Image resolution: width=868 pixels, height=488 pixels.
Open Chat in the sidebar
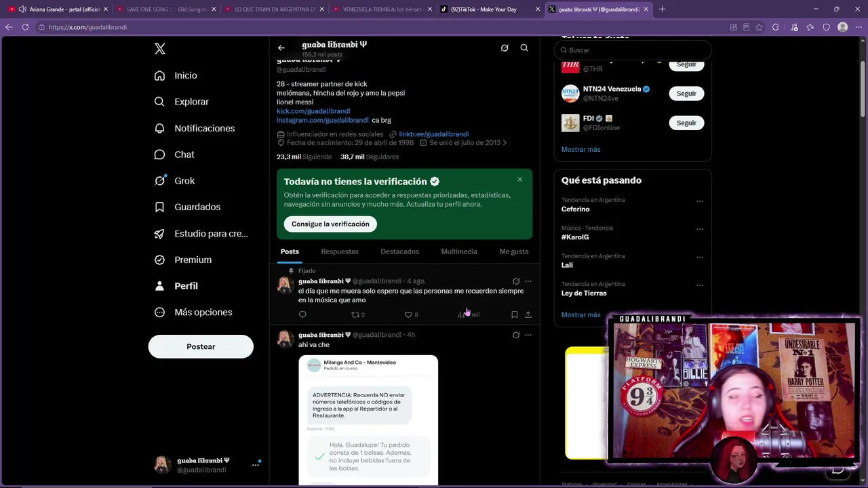(x=174, y=155)
